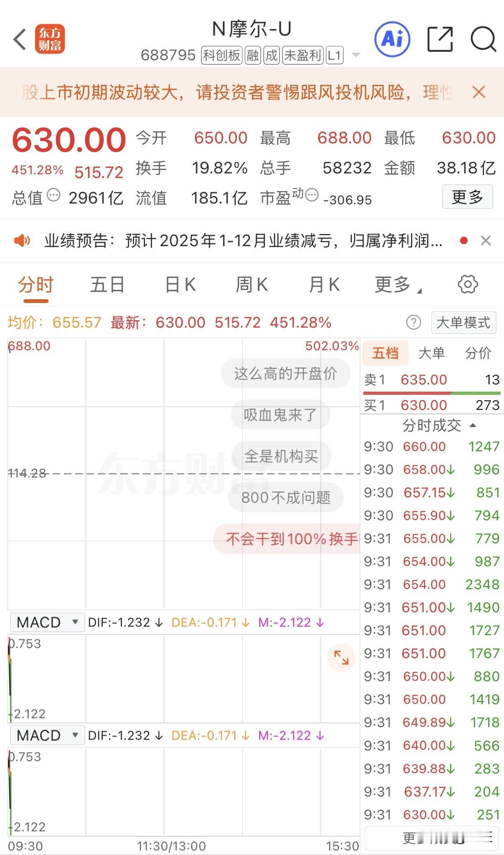Tap info icon next to 总值
Viewport: 504px width, 855px height.
pyautogui.click(x=53, y=195)
